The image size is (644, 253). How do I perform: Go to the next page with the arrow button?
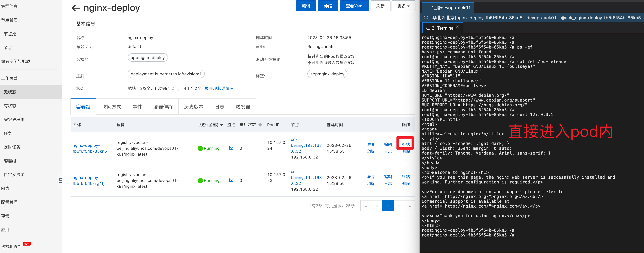(x=399, y=206)
